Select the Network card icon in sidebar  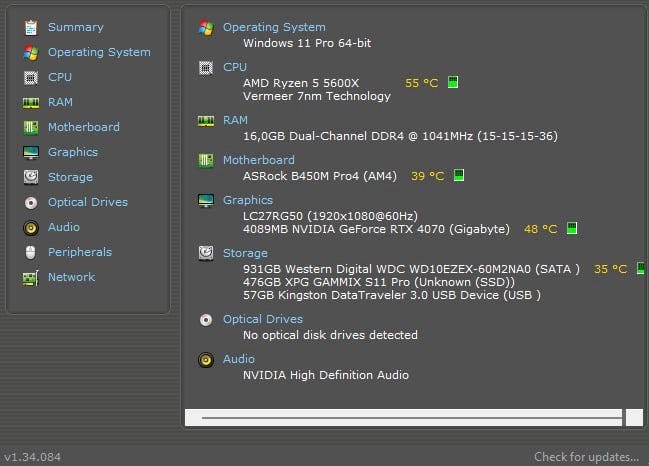pos(31,278)
